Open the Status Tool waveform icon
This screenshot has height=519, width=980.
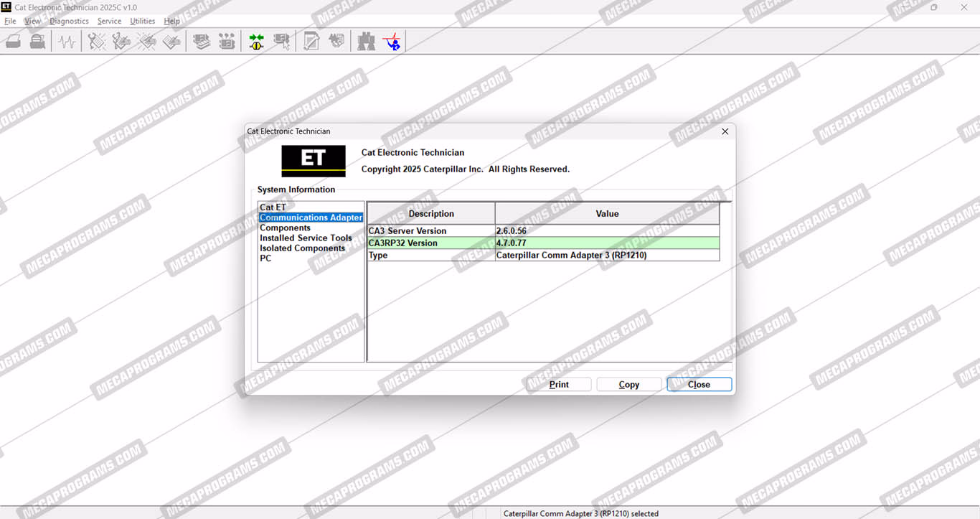click(x=67, y=42)
